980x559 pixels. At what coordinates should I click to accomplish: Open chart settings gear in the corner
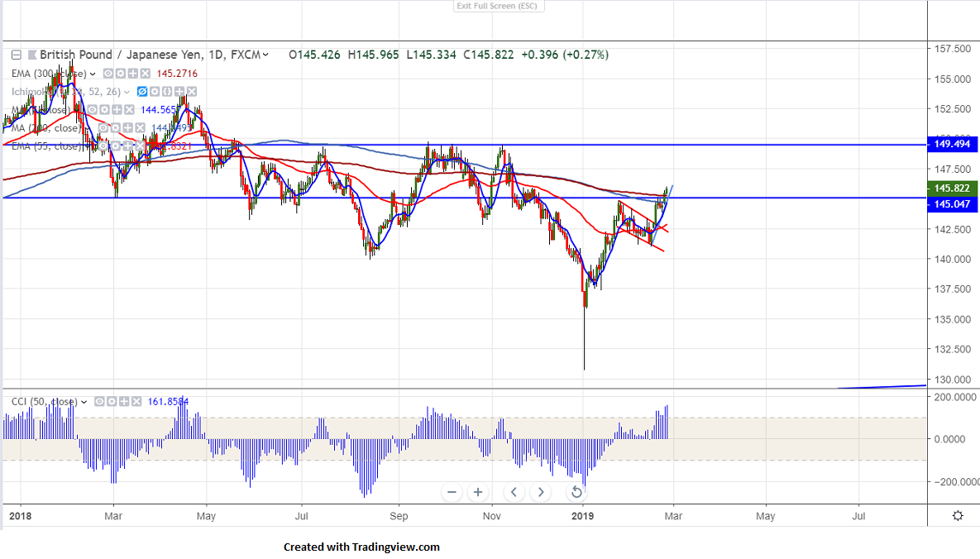[x=958, y=516]
